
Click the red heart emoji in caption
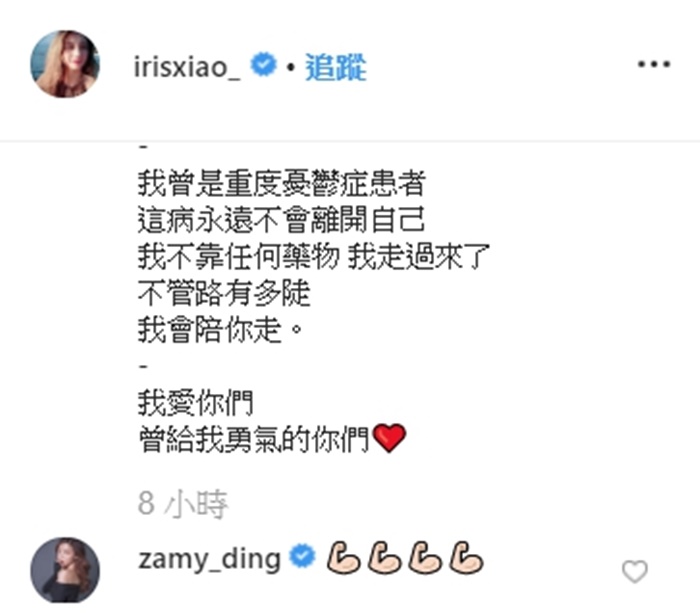point(389,438)
